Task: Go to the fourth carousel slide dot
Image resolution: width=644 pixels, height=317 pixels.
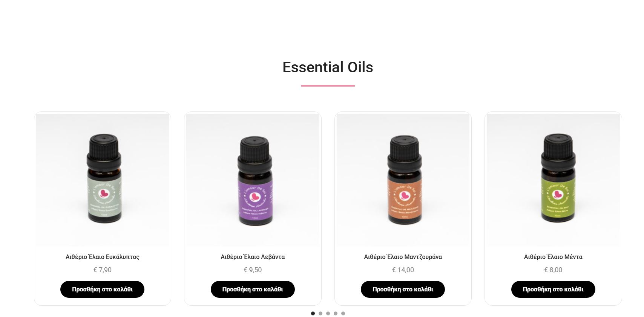Action: [336, 313]
